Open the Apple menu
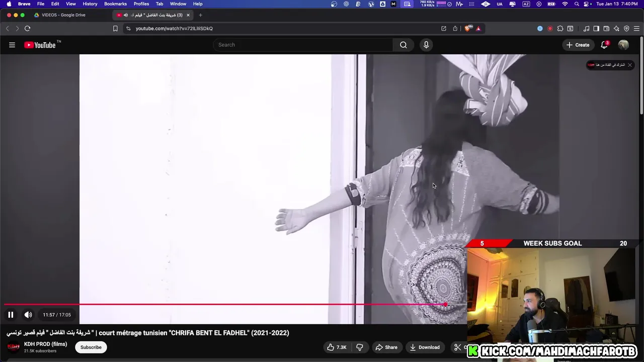Screen dimensions: 644x362 point(9,4)
